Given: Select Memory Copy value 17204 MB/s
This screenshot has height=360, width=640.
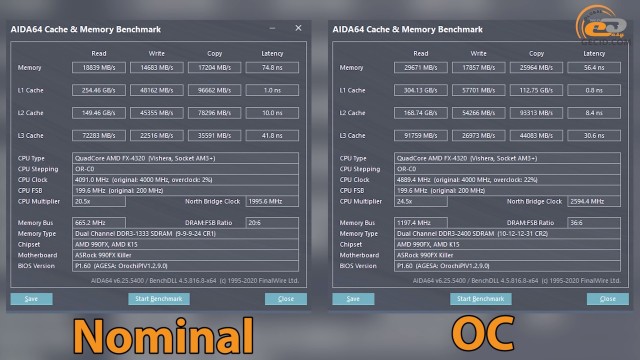Looking at the screenshot, I should [x=214, y=67].
